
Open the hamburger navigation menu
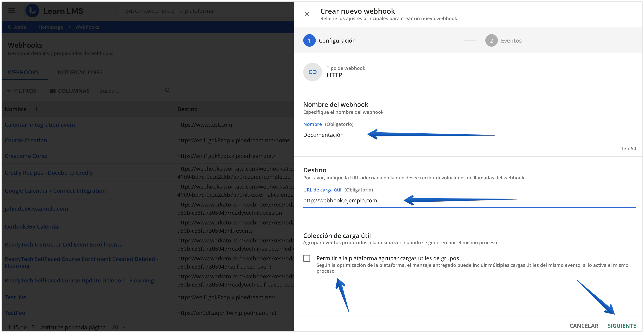coord(11,11)
